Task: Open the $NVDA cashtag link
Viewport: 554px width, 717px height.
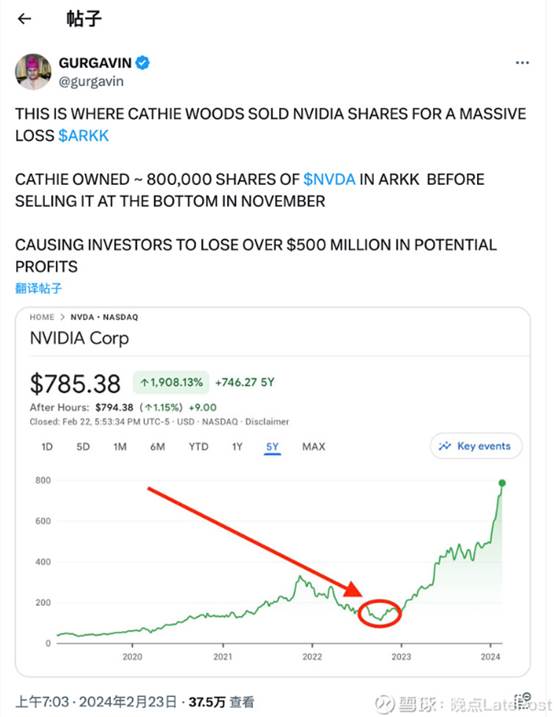Action: (329, 179)
